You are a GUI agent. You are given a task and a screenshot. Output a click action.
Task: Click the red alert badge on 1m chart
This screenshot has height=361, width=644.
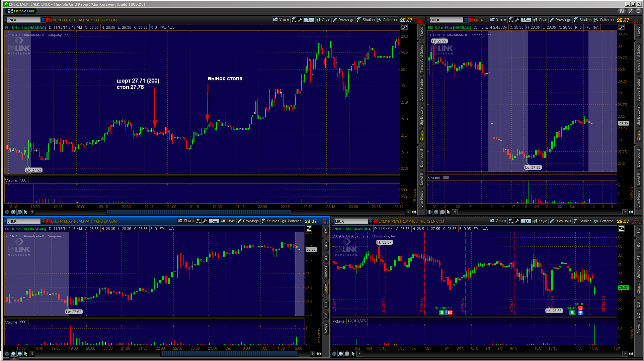(48, 20)
